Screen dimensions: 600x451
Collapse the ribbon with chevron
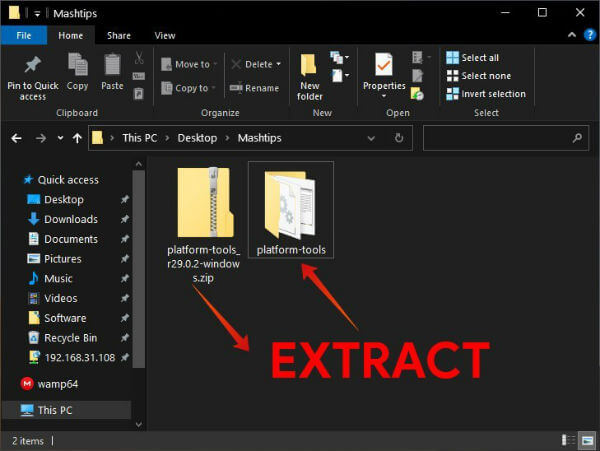[572, 35]
